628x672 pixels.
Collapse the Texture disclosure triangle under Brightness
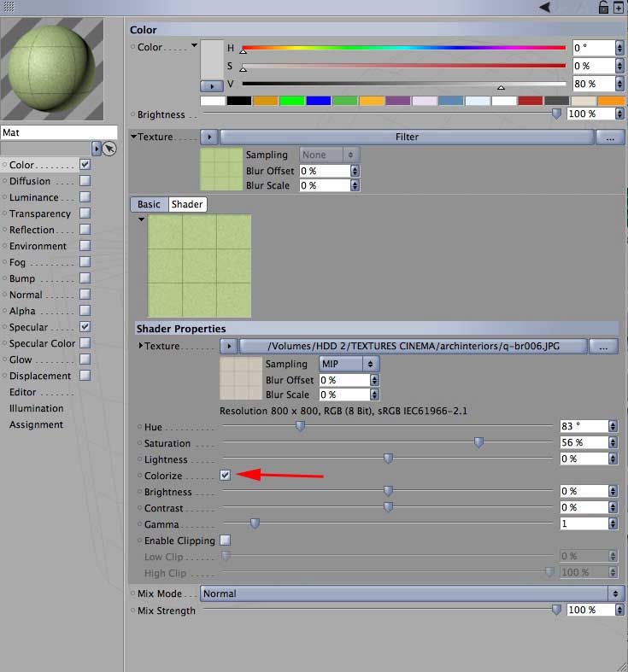[133, 137]
